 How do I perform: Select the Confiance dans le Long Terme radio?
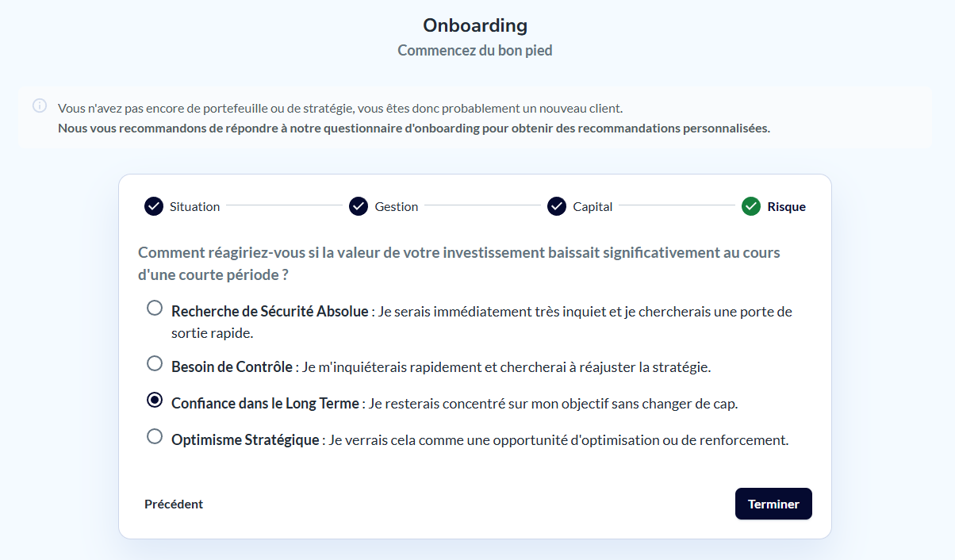click(155, 400)
